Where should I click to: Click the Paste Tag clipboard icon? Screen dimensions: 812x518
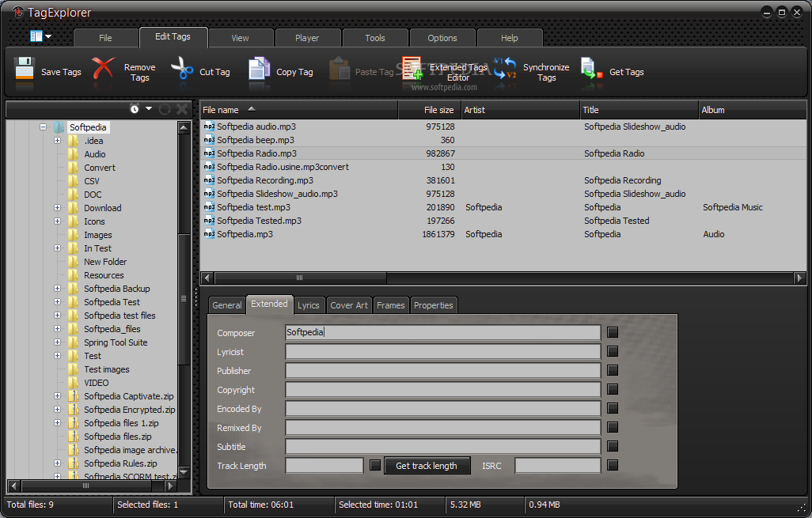(340, 69)
